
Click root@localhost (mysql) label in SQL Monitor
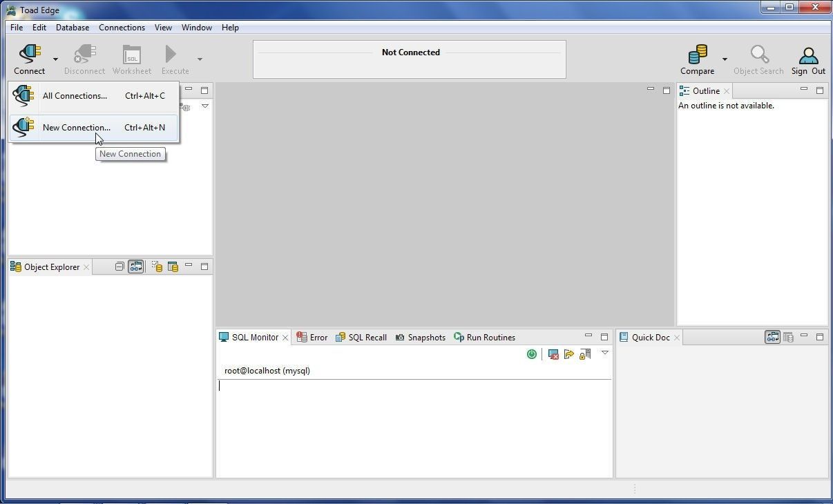point(267,371)
